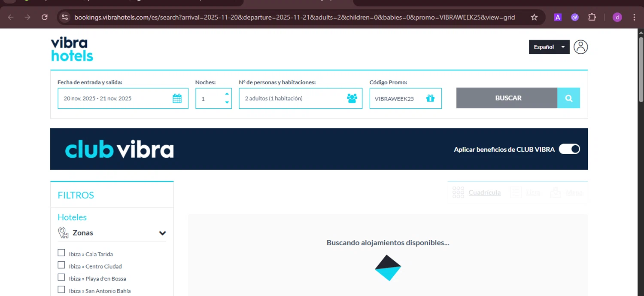This screenshot has width=644, height=296.
Task: Click the browser back arrow
Action: tap(11, 17)
